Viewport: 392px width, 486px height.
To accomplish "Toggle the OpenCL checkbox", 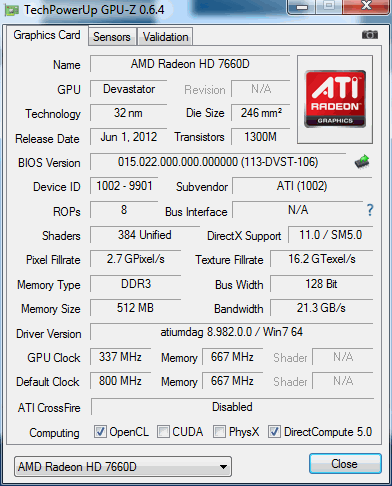I will coord(100,431).
